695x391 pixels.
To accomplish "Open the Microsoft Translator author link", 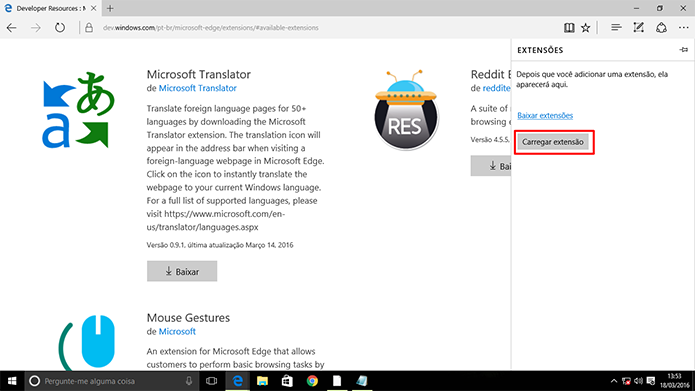I will (x=197, y=88).
